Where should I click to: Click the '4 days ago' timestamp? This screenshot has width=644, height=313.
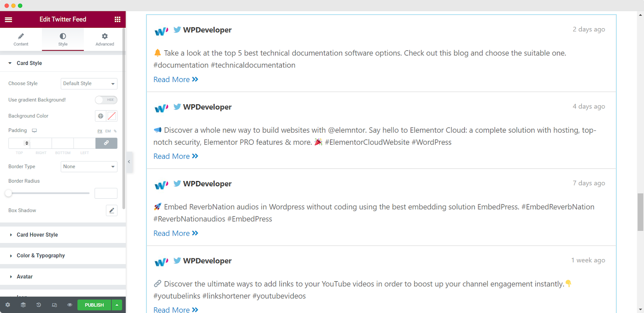click(589, 107)
